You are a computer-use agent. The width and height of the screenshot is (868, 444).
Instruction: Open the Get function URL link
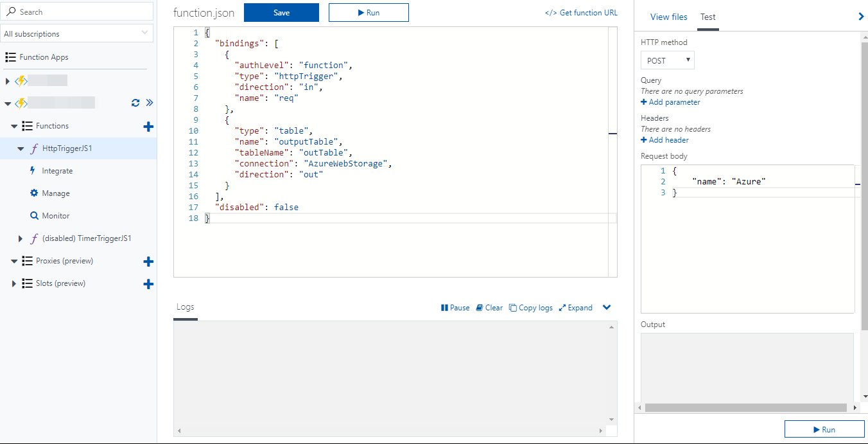pos(581,12)
